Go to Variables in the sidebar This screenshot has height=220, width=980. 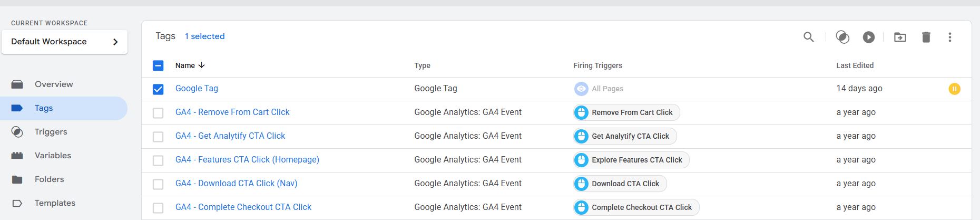pyautogui.click(x=53, y=156)
